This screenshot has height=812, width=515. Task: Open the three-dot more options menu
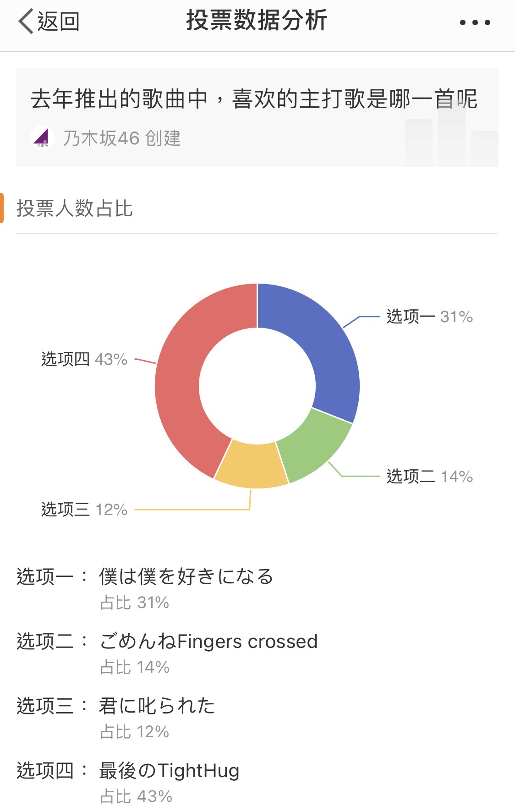(x=475, y=22)
